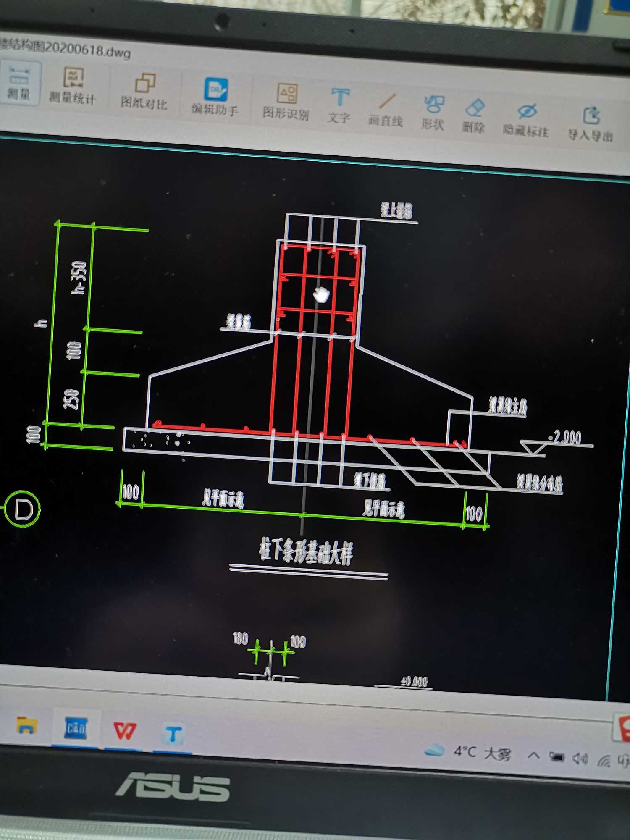
Task: Open the 形状 shape tool
Action: click(433, 113)
